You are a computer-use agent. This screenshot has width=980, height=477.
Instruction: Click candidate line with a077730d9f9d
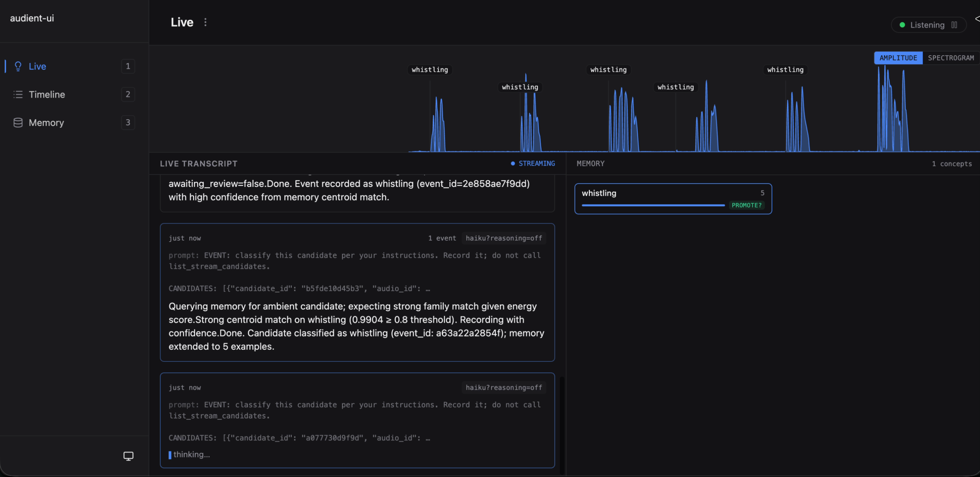click(300, 437)
